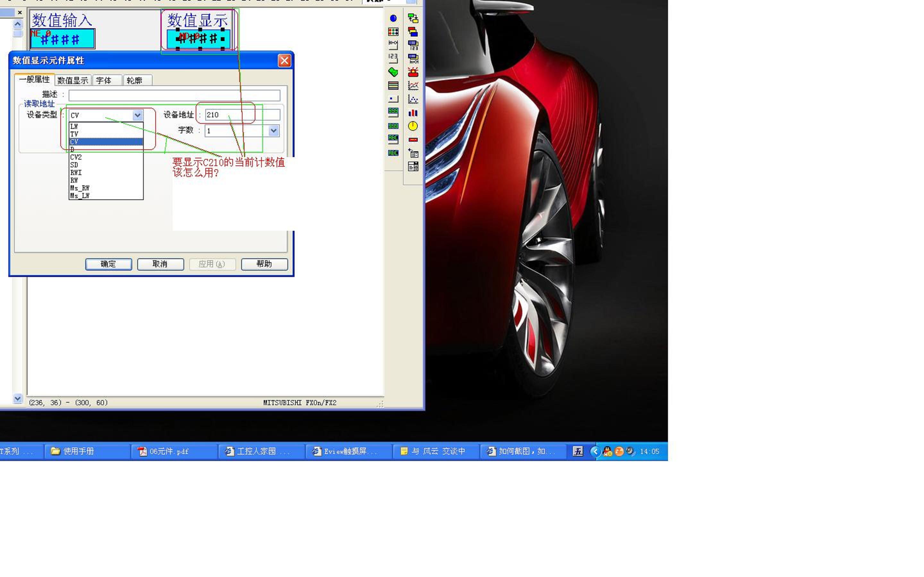
Task: Open 06元件.pdf from the taskbar
Action: tap(168, 451)
